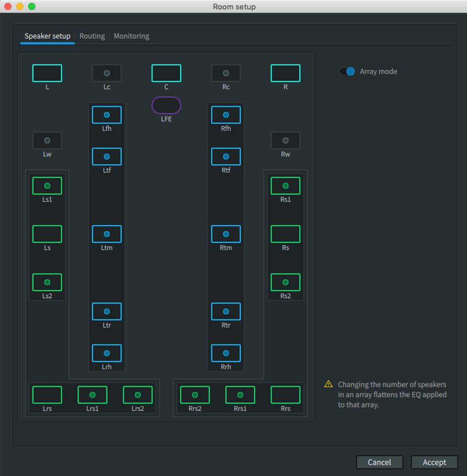The width and height of the screenshot is (467, 476).
Task: Select the Rrs rear surround speaker
Action: pos(285,395)
